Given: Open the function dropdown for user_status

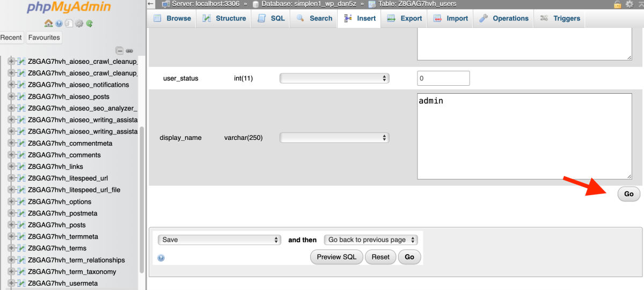Looking at the screenshot, I should pyautogui.click(x=334, y=78).
